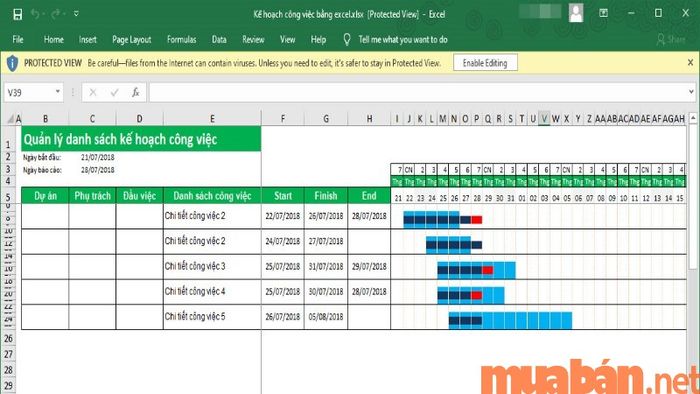The width and height of the screenshot is (700, 394).
Task: Click the Undo arrow in quick access toolbar
Action: click(x=35, y=14)
